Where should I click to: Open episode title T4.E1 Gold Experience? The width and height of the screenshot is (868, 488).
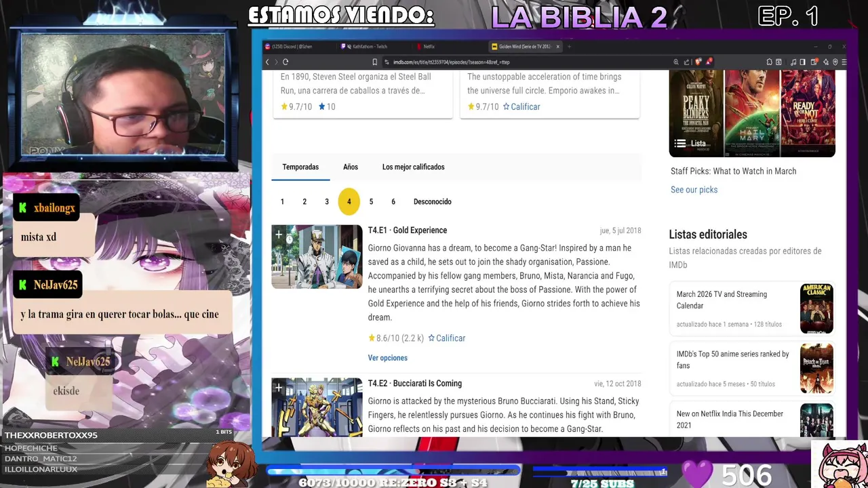(408, 230)
